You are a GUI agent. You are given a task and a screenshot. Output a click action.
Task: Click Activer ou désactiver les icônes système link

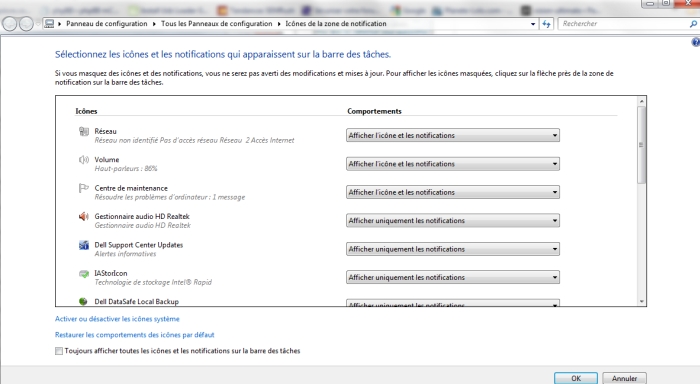tap(117, 319)
